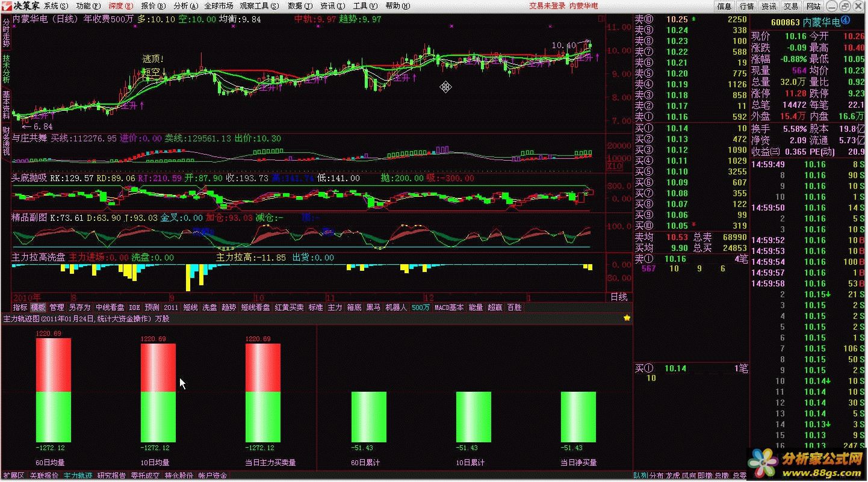Viewport: 868px width, 482px height.
Task: Select the 主力轨迹 bottom tab
Action: point(78,476)
